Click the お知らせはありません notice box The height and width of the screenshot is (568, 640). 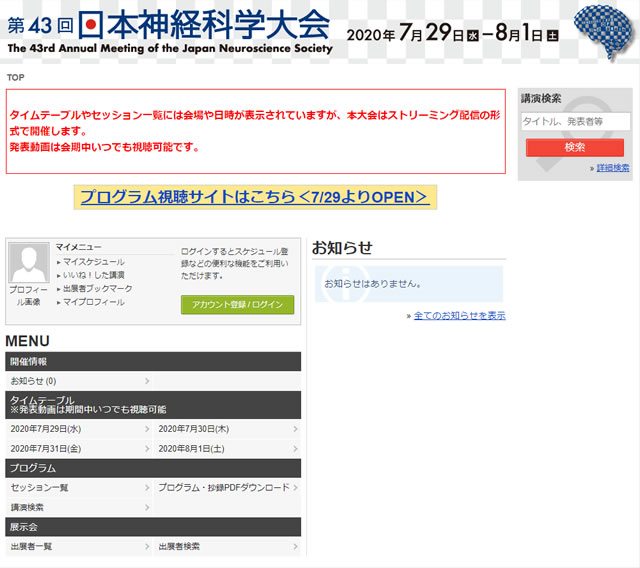pyautogui.click(x=409, y=284)
